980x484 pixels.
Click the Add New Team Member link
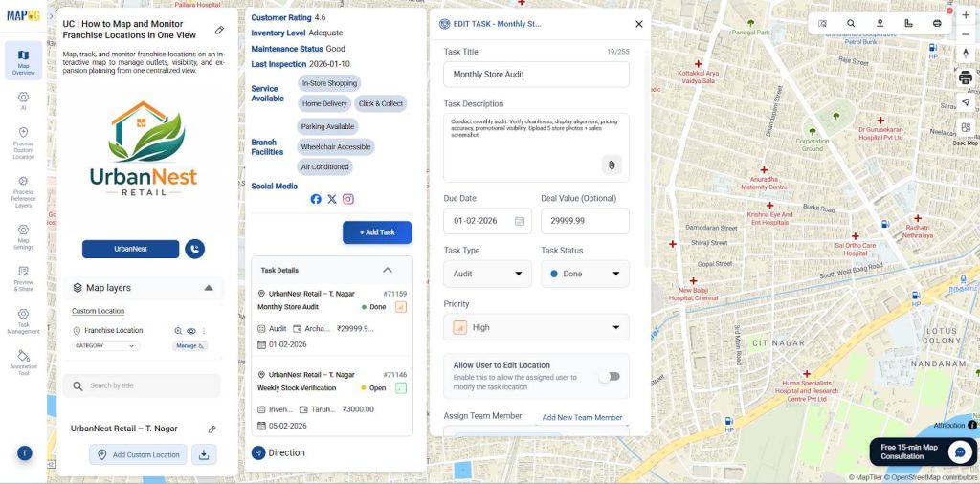583,417
